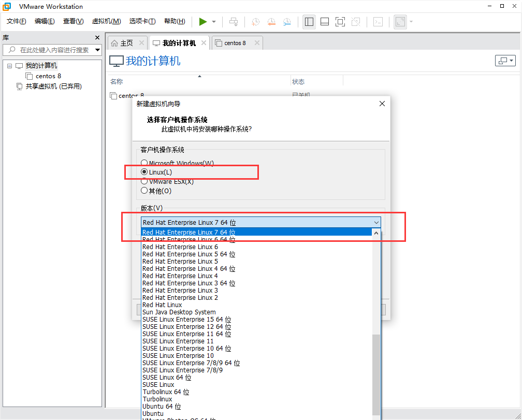Viewport: 522px width, 420px height.
Task: Open the 虚拟机(M) menu
Action: pos(107,21)
